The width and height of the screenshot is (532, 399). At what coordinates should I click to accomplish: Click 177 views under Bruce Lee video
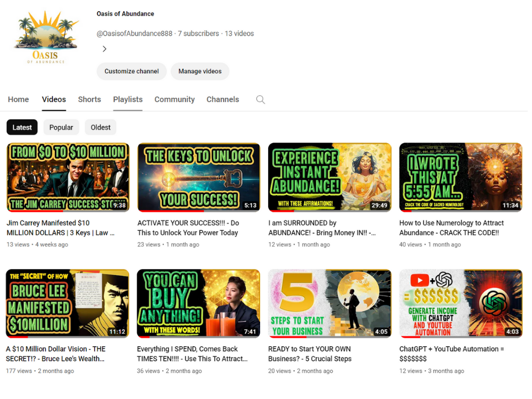coord(19,371)
